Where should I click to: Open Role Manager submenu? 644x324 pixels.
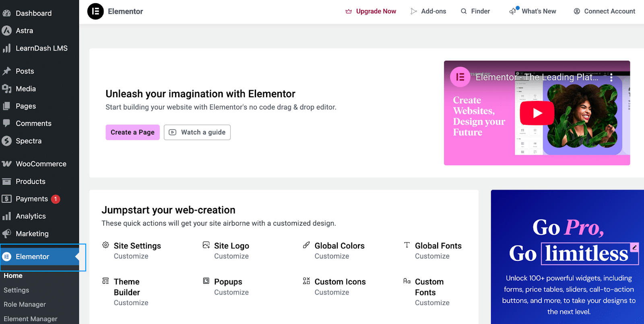[x=25, y=305]
